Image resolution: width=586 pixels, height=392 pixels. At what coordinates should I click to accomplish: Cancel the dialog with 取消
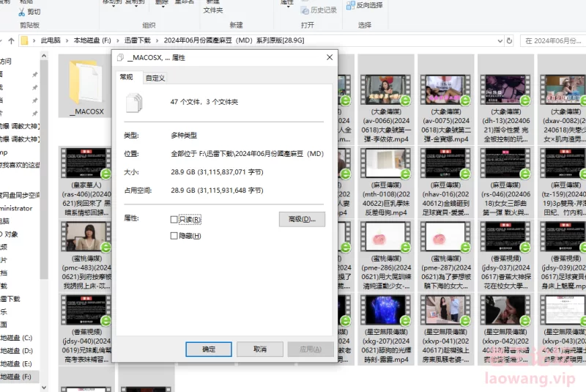260,350
